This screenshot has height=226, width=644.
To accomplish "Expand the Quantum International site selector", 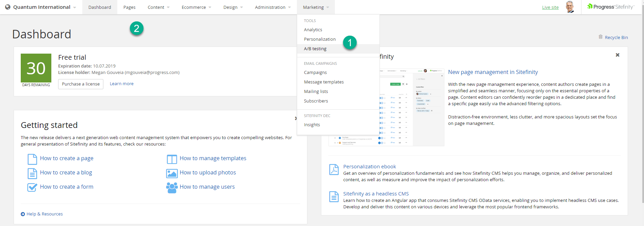I will tap(41, 7).
